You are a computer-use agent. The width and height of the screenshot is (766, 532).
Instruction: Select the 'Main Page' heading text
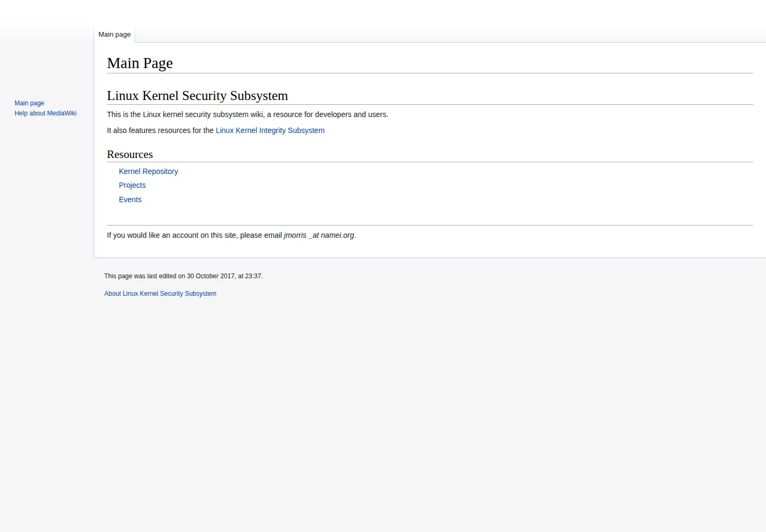tap(140, 63)
